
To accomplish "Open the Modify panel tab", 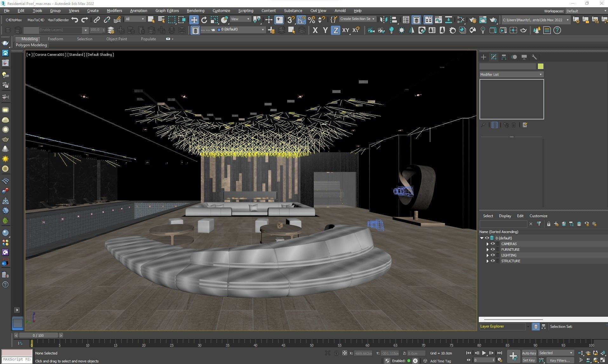I will coord(494,57).
